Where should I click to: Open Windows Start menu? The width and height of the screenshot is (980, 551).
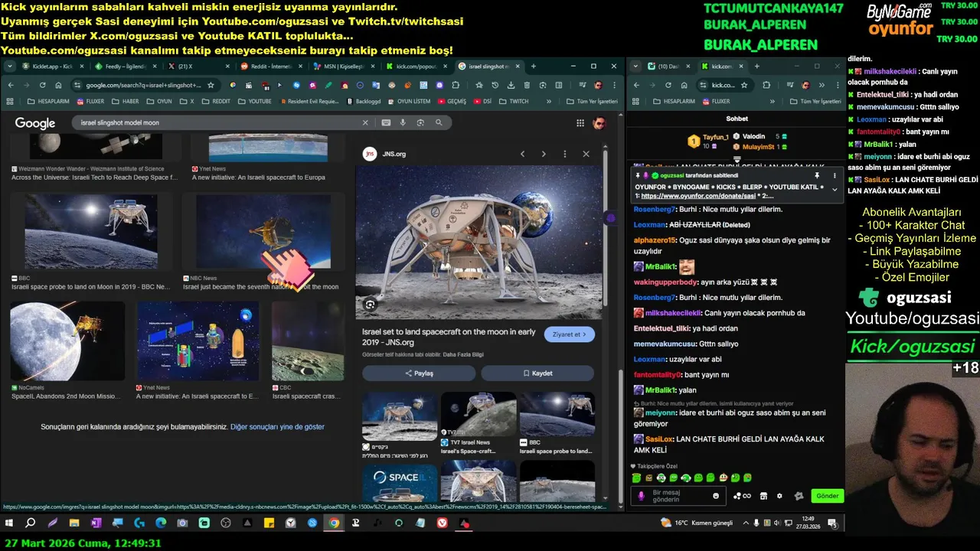tap(11, 523)
